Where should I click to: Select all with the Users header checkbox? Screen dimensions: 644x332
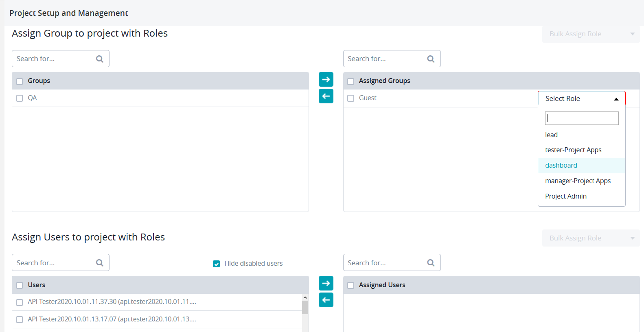click(20, 285)
